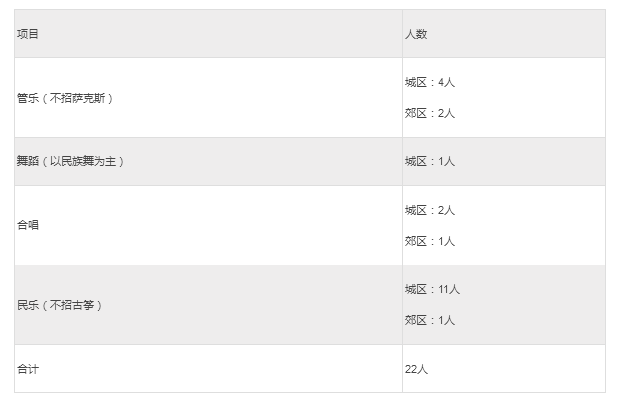Image resolution: width=617 pixels, height=401 pixels.
Task: Click empty area of the 合唱 row
Action: (220, 225)
